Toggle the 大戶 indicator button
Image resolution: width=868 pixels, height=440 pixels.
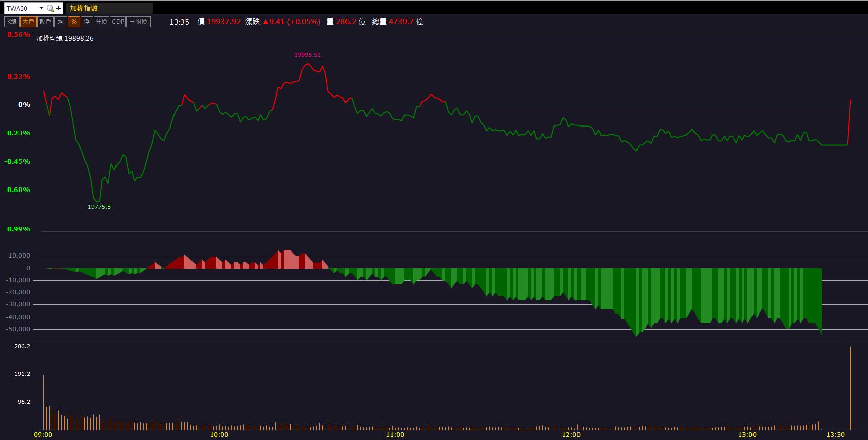click(28, 22)
